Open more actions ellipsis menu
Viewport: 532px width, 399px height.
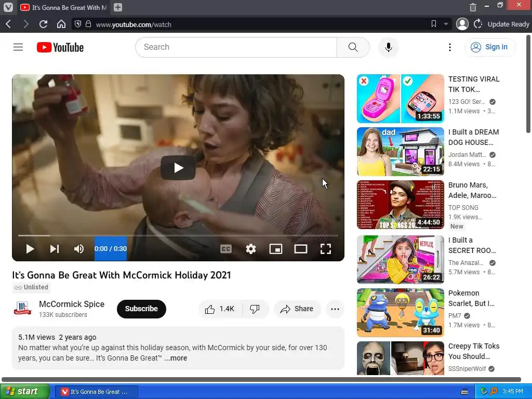335,309
